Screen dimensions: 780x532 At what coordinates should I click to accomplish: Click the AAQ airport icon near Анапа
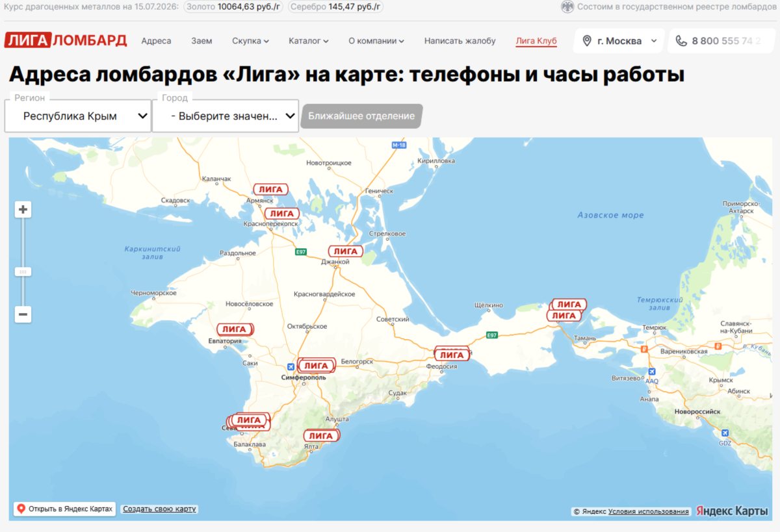(651, 372)
